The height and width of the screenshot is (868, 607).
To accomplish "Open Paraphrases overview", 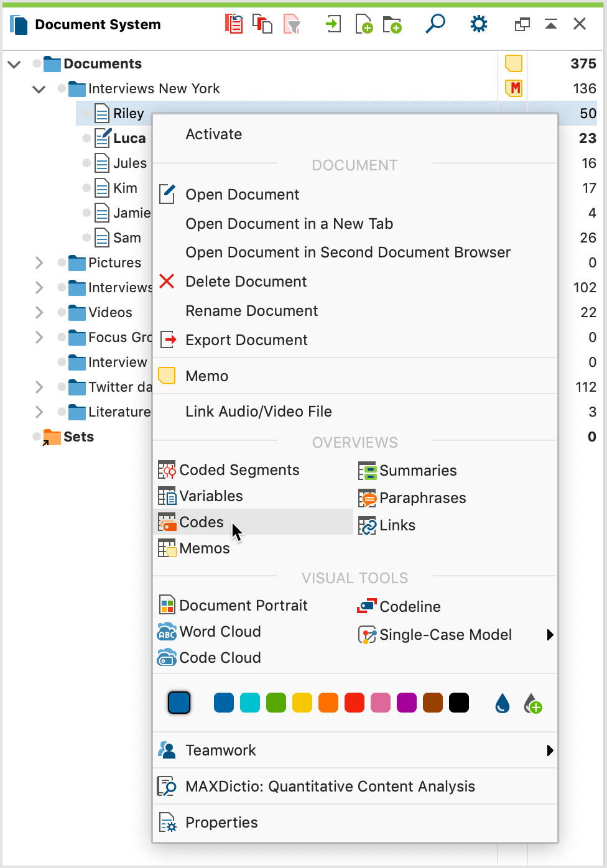I will 412,498.
